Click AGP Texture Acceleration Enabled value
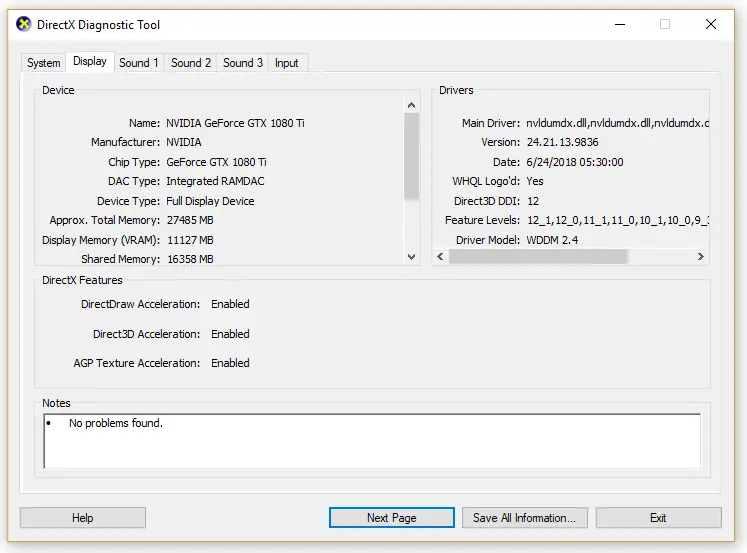Viewport: 747px width, 553px height. (x=230, y=363)
